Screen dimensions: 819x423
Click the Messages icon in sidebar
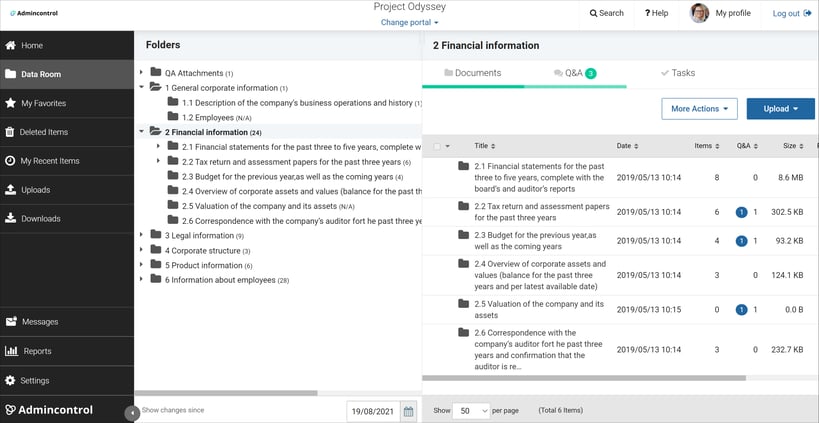[x=11, y=322]
